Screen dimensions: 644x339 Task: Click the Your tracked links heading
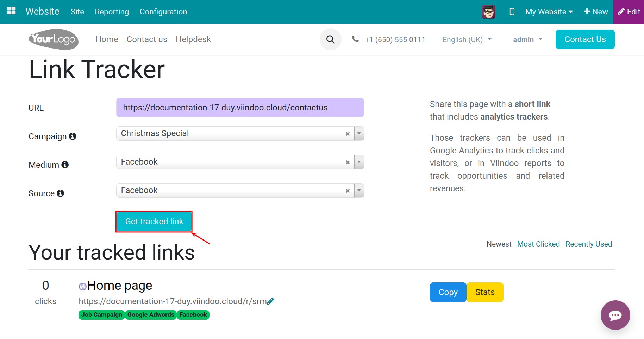point(112,252)
